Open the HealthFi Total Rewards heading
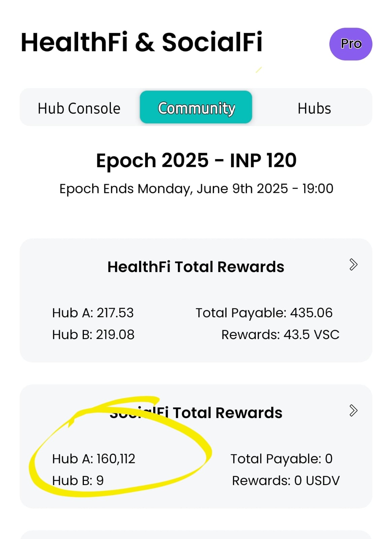Screen dimensions: 392x539 tap(196, 267)
